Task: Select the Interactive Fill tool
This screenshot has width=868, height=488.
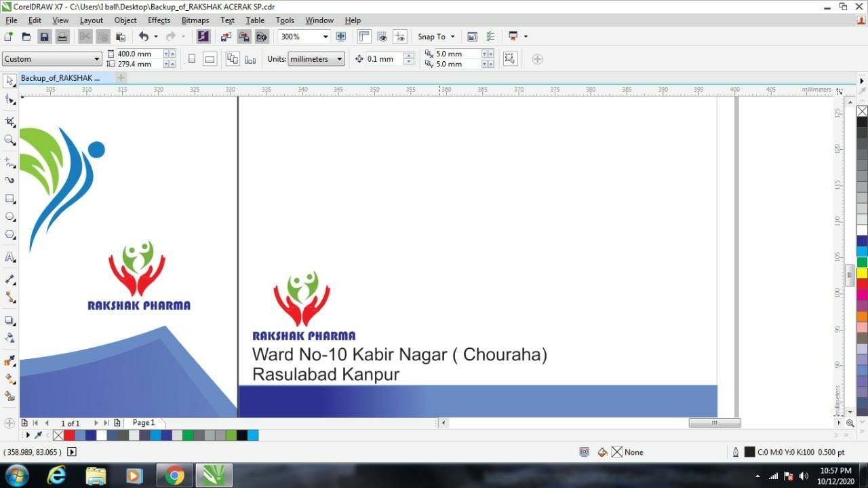Action: [10, 379]
